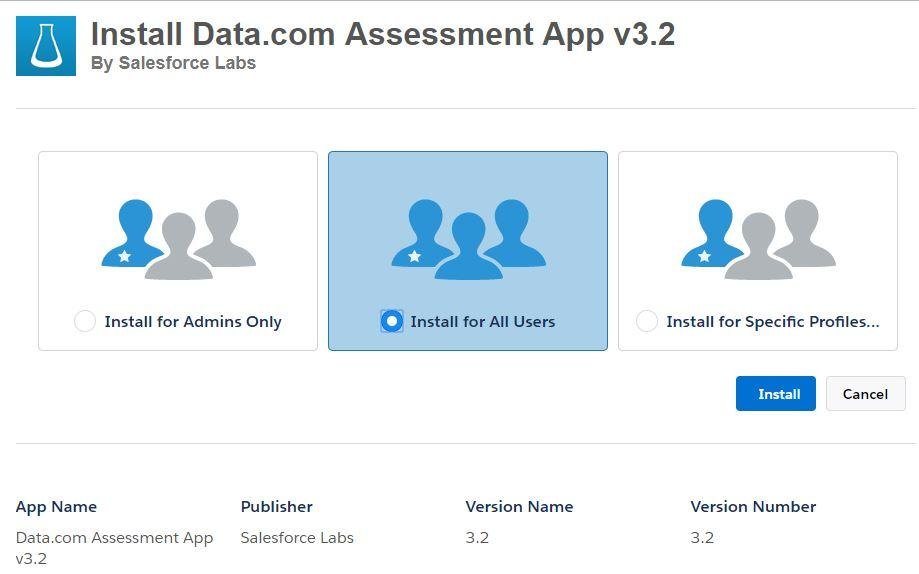The image size is (919, 574).
Task: Click the Data.com Assessment App name value
Action: click(x=114, y=548)
